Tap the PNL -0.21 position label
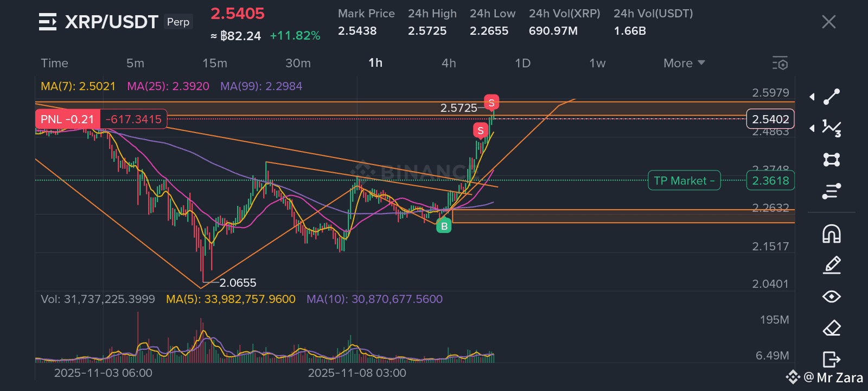 [68, 119]
